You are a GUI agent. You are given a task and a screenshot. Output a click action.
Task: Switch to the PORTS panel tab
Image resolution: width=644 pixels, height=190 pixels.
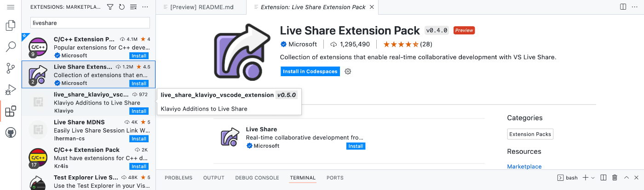(x=335, y=178)
